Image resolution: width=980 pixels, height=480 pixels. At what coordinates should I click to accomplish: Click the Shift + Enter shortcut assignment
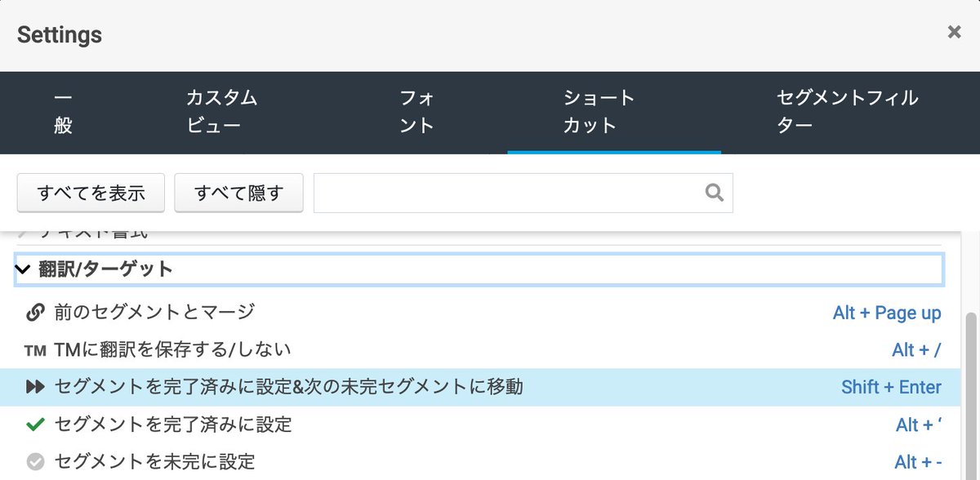(x=890, y=388)
